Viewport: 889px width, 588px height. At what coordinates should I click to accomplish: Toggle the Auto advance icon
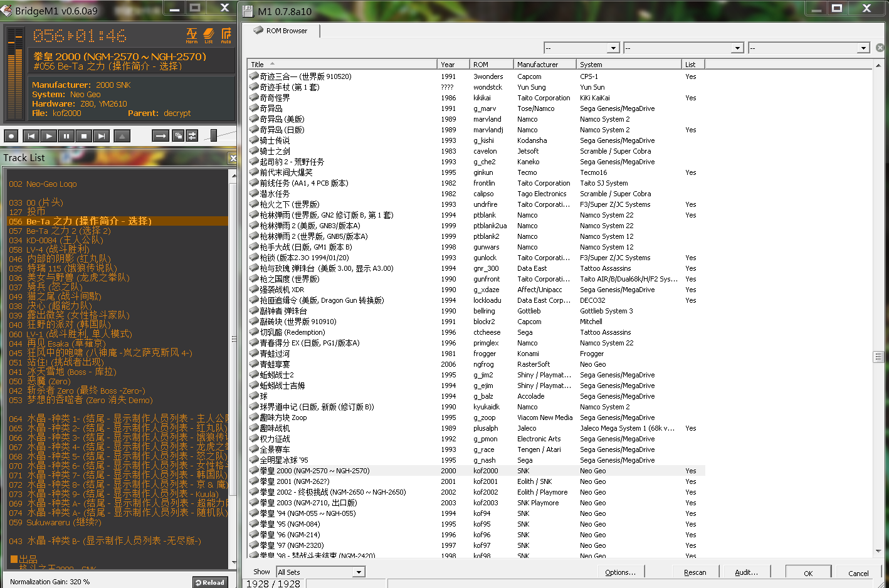226,35
